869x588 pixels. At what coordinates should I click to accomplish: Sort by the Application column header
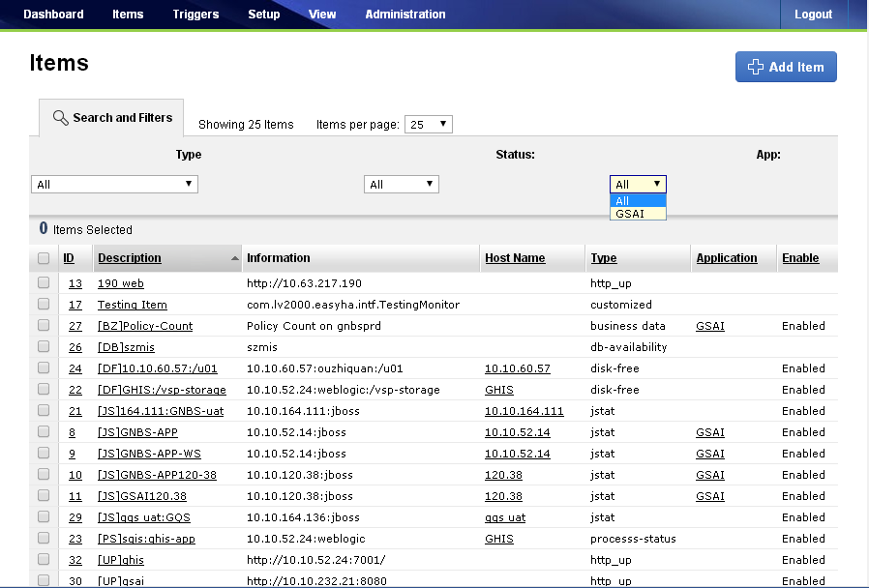click(727, 258)
